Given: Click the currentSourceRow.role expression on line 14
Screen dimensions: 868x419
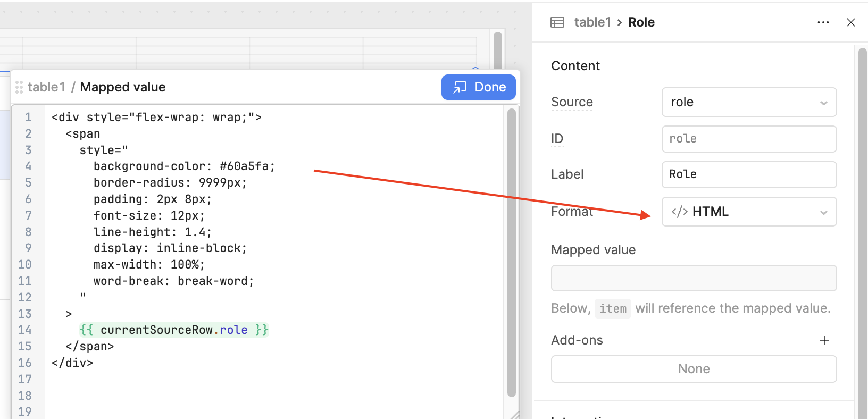Looking at the screenshot, I should coord(174,330).
